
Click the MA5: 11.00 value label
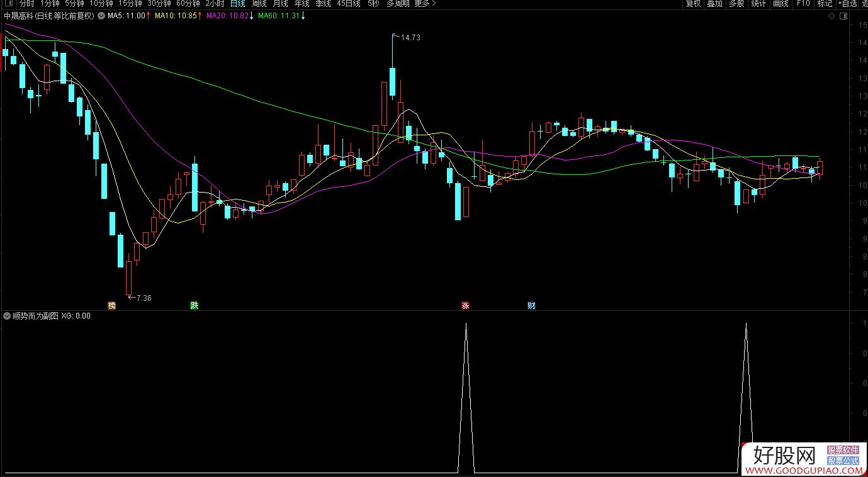click(127, 16)
